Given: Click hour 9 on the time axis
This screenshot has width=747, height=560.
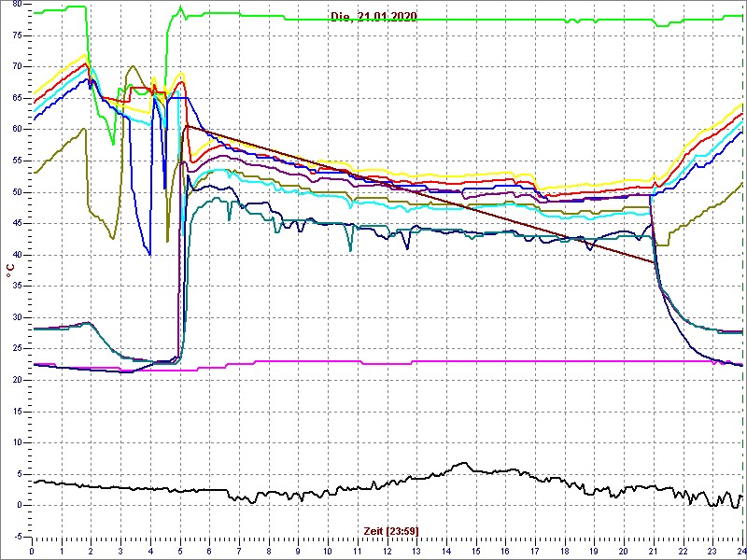Looking at the screenshot, I should coord(298,550).
